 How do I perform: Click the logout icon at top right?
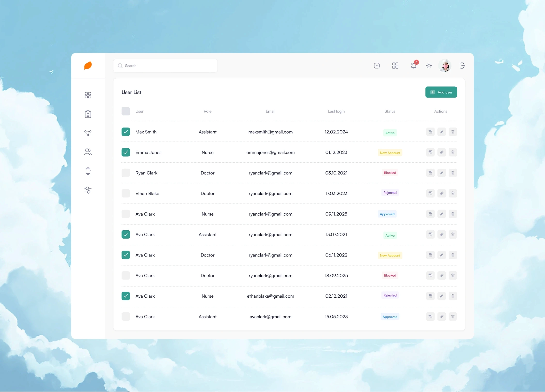462,66
